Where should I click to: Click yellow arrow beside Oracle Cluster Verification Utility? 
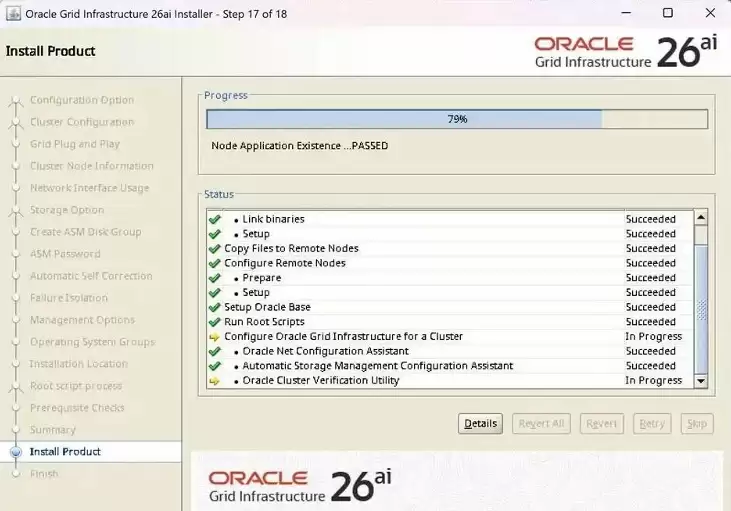tap(214, 381)
